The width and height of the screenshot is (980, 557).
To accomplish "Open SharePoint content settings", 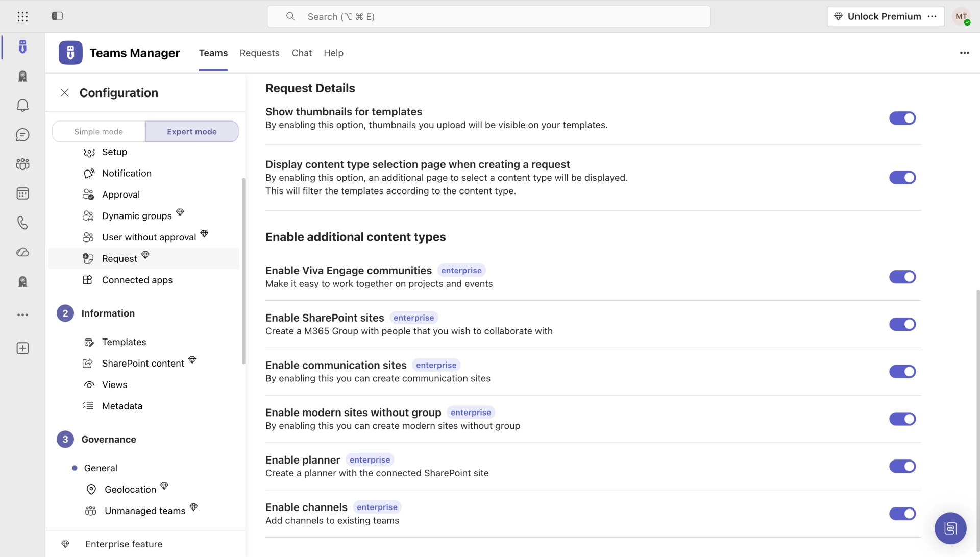I will click(143, 364).
